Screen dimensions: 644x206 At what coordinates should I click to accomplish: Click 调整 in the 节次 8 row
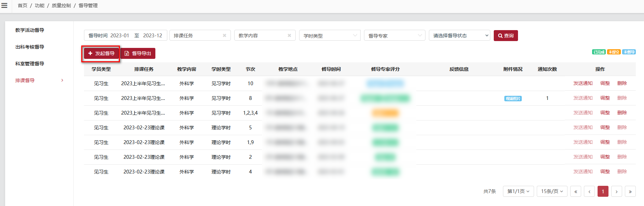[605, 98]
